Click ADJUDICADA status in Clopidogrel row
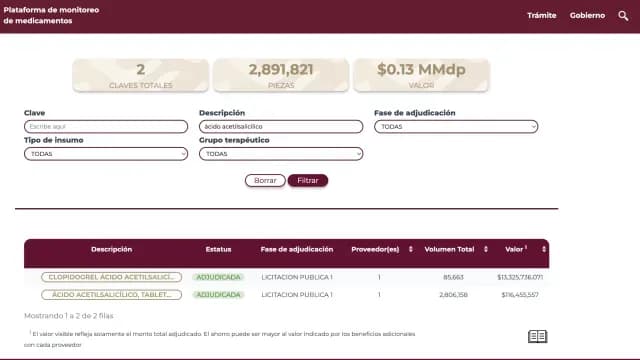Image resolution: width=640 pixels, height=360 pixels. (218, 277)
